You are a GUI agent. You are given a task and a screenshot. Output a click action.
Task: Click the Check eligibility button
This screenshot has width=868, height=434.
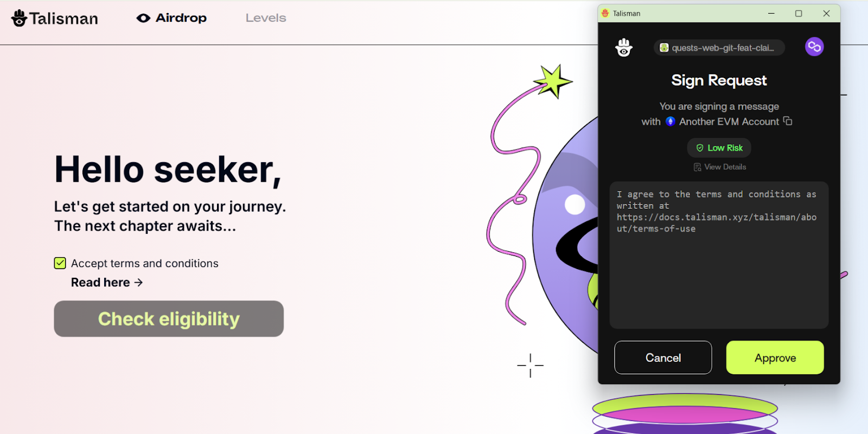(169, 319)
